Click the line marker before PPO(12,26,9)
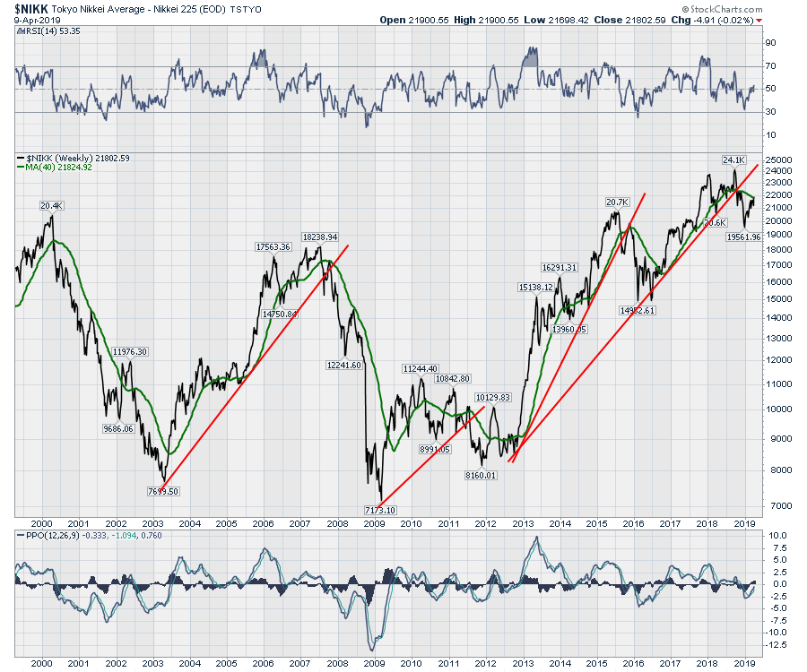This screenshot has height=672, width=807. coord(21,536)
